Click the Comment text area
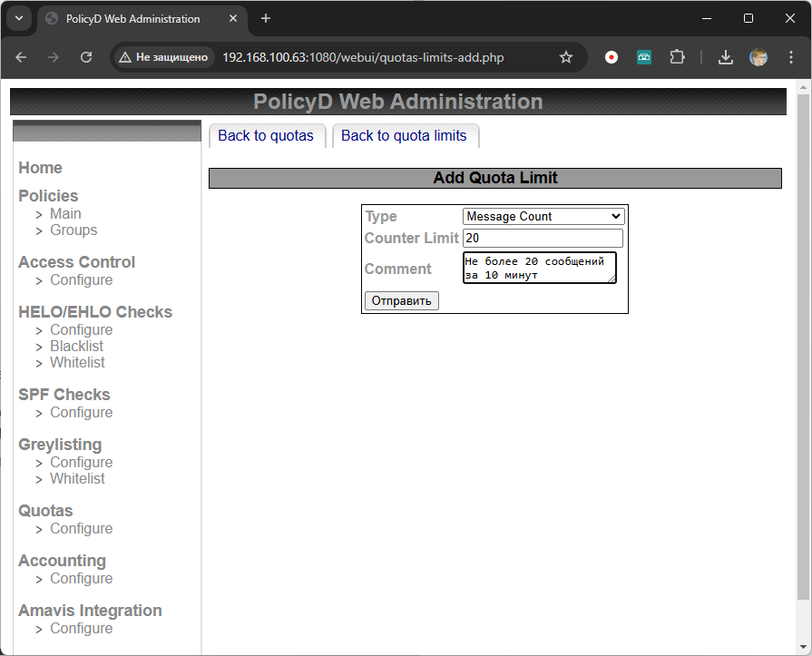 click(x=539, y=268)
